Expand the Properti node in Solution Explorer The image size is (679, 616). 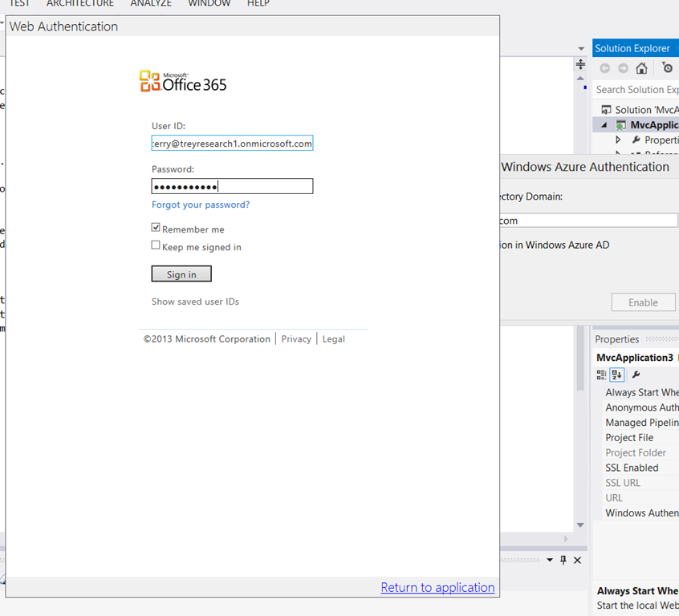pos(618,140)
